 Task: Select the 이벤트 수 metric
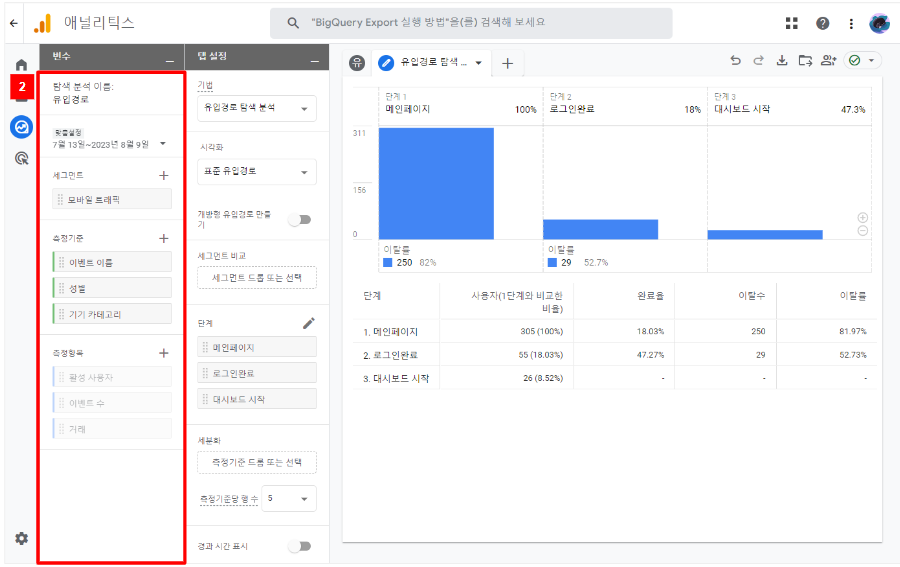pos(112,403)
